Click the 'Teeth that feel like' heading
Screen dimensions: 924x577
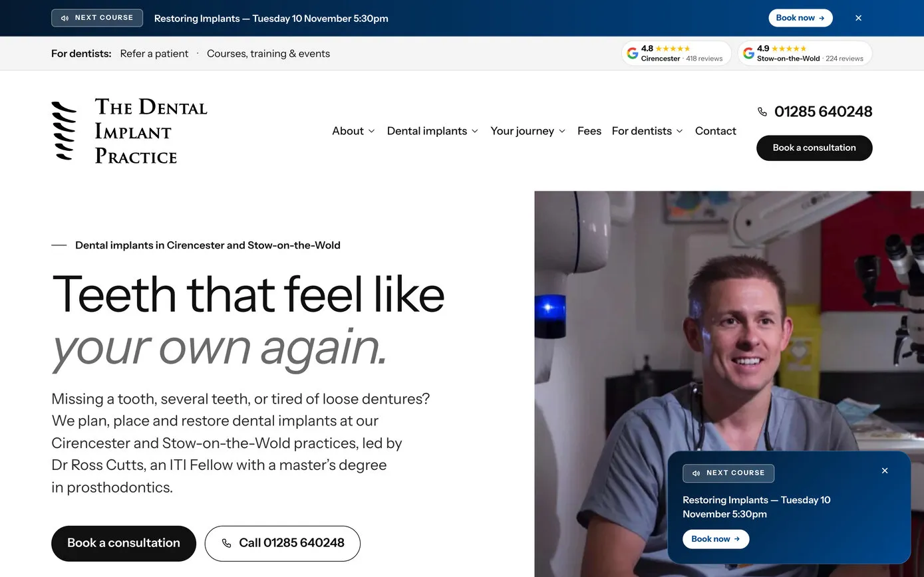coord(248,293)
